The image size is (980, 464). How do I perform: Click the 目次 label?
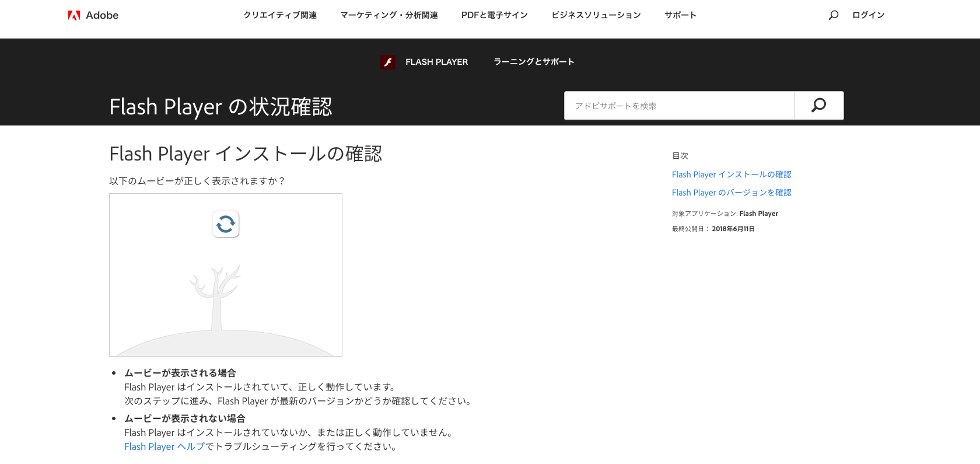(680, 156)
